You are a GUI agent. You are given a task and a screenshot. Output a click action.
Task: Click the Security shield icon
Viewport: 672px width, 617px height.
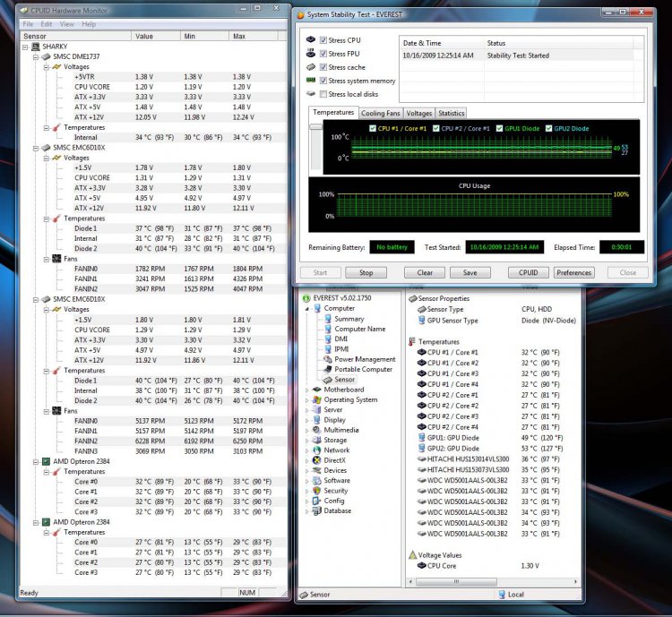pos(316,491)
